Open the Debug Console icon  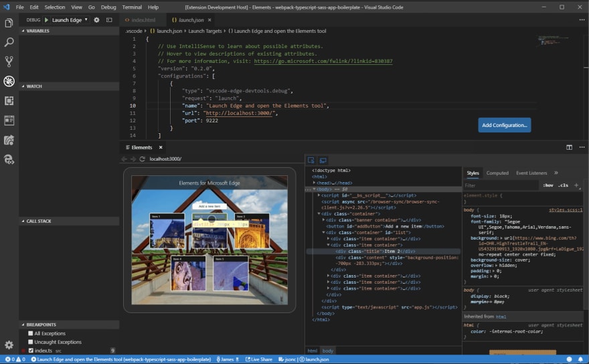pyautogui.click(x=109, y=20)
